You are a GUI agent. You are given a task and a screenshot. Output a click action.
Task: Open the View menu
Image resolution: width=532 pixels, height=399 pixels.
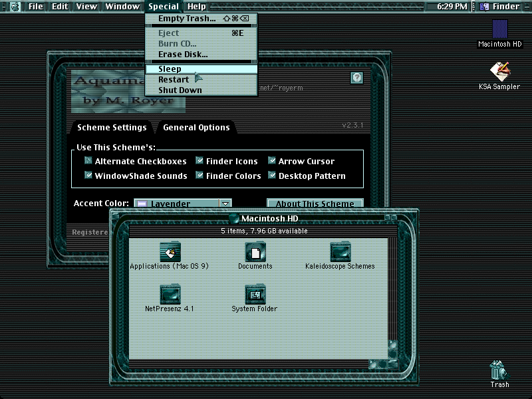point(86,7)
